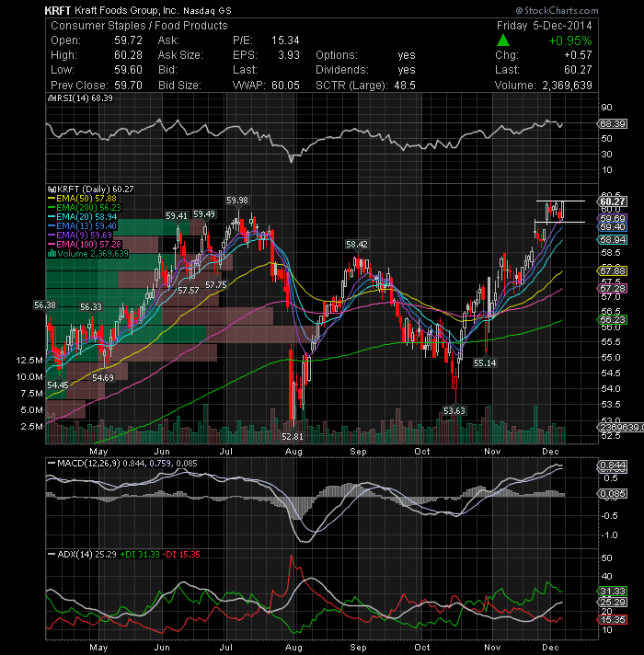Click the red 15.35 tag on ADX axis

pyautogui.click(x=613, y=620)
